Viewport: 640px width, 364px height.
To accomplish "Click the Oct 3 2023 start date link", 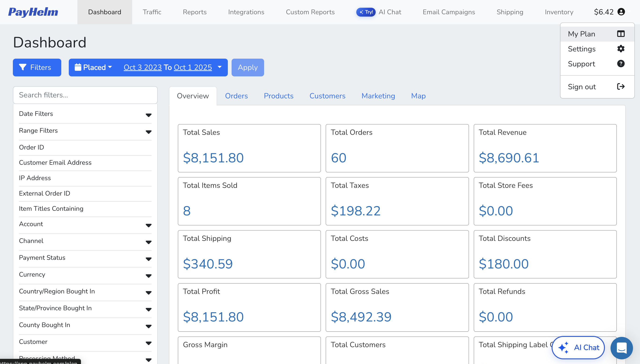I will 142,67.
